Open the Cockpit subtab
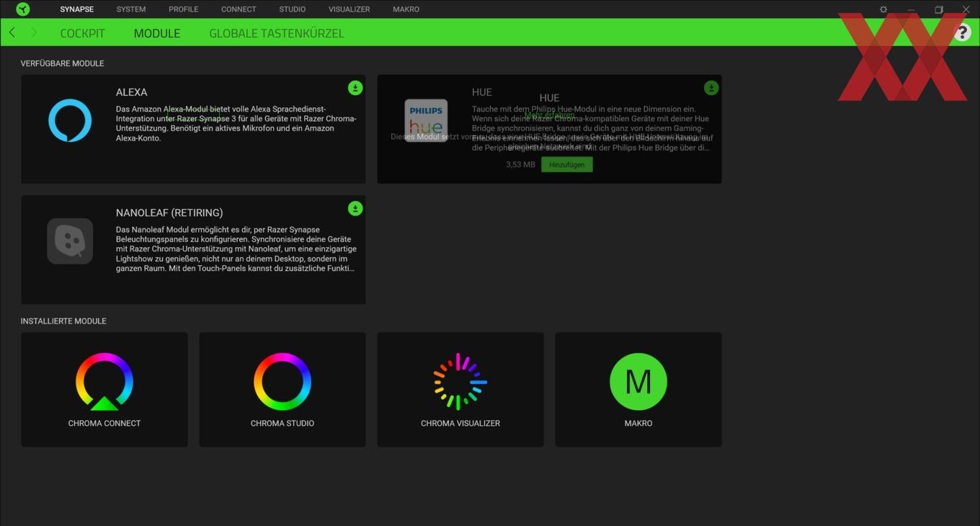Screen dimensions: 980x526 82,33
